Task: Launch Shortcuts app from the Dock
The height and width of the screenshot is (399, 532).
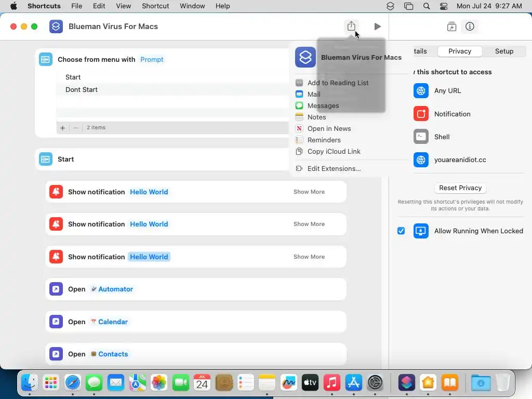Action: click(406, 383)
